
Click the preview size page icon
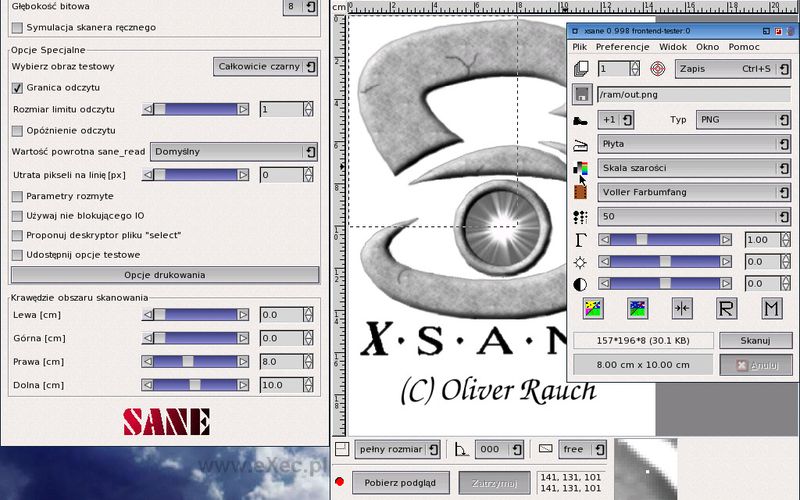point(342,449)
